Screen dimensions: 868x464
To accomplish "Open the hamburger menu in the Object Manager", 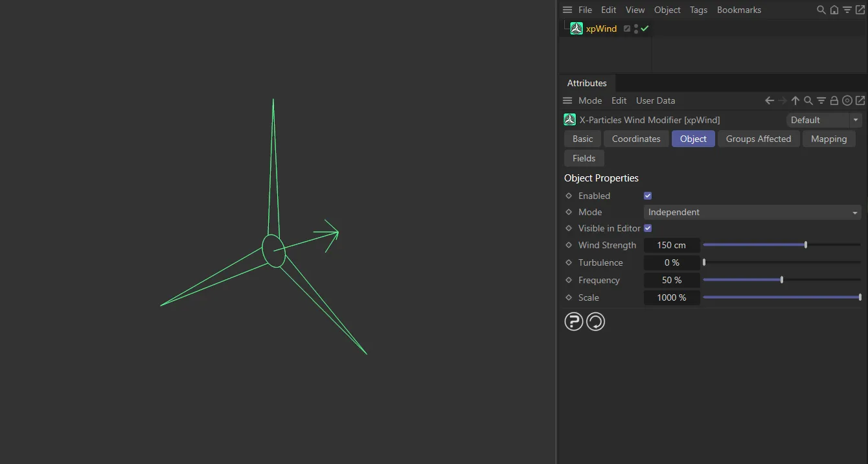I will [567, 10].
